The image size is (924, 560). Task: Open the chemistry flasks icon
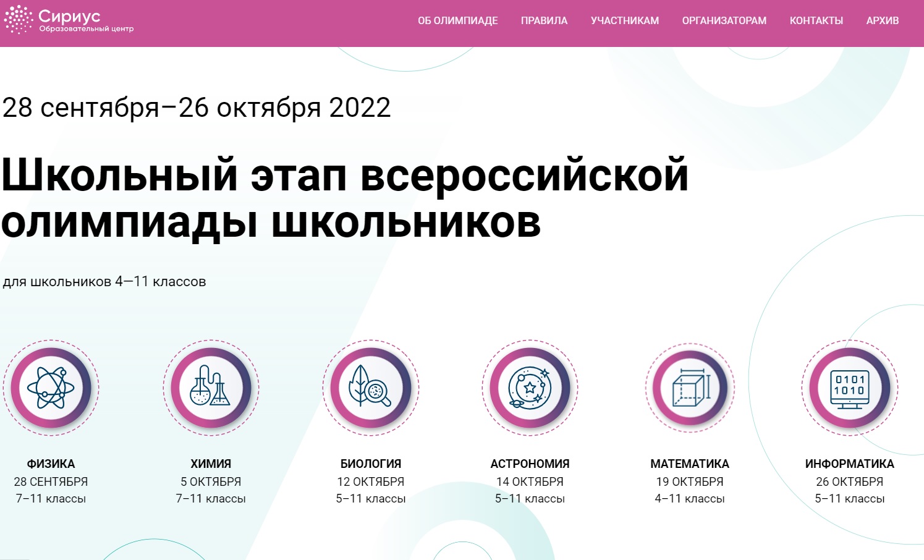[x=211, y=388]
